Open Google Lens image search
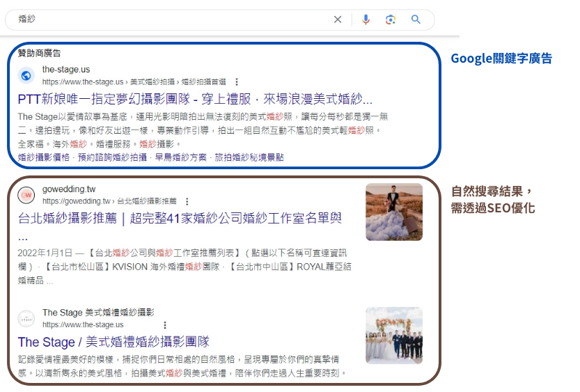Screen dimensions: 580x392 pyautogui.click(x=391, y=19)
